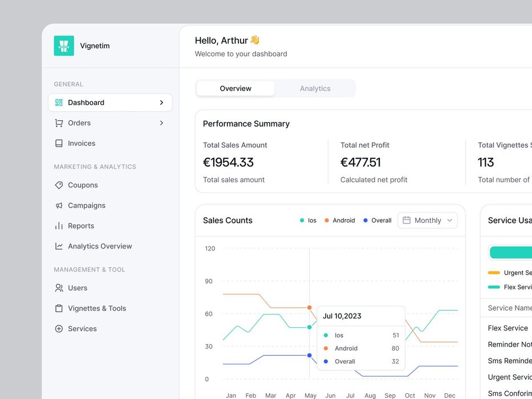Expand the Dashboard chevron arrow
The image size is (532, 399).
pos(161,103)
